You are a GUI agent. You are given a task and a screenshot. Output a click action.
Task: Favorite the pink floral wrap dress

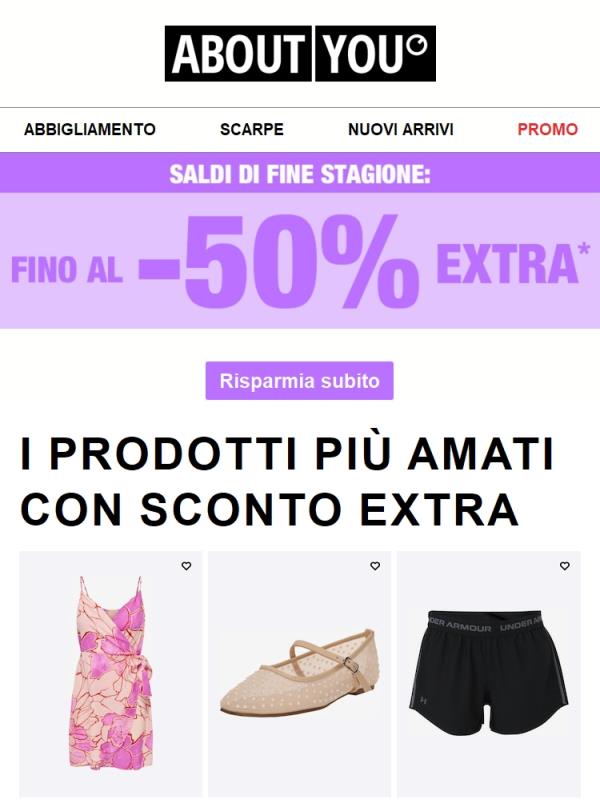point(186,566)
